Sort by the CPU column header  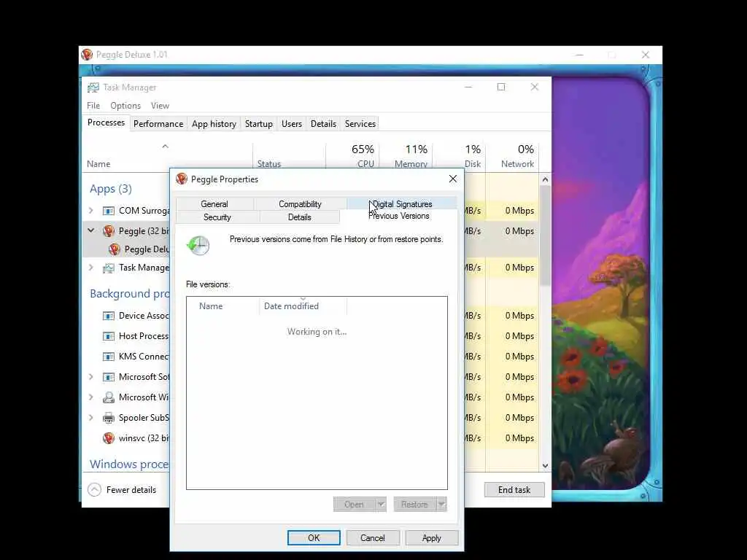click(353, 155)
